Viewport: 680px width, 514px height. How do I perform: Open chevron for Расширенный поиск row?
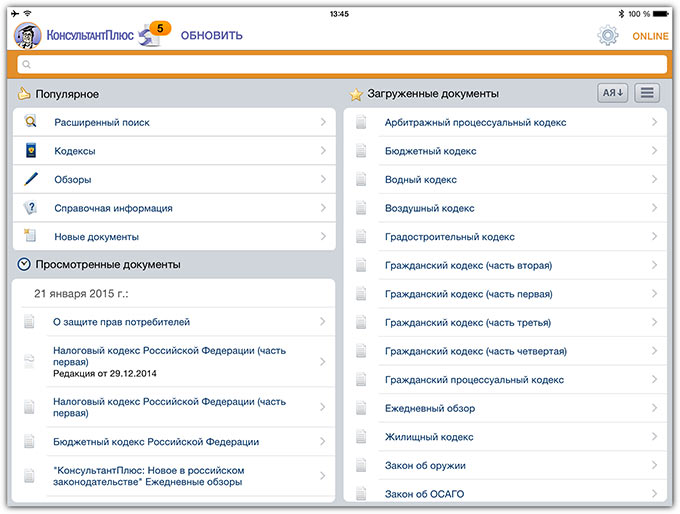coord(323,122)
